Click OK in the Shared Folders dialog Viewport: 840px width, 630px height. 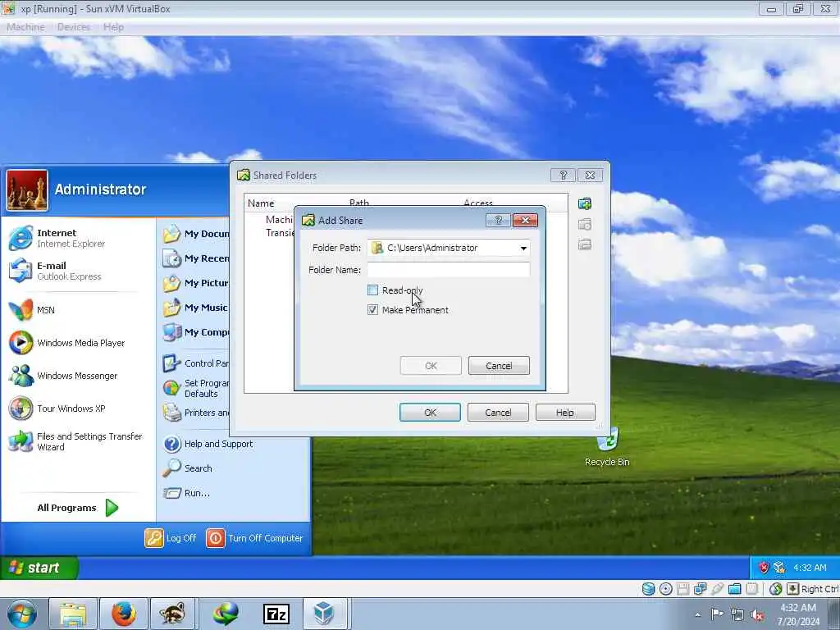pos(430,413)
